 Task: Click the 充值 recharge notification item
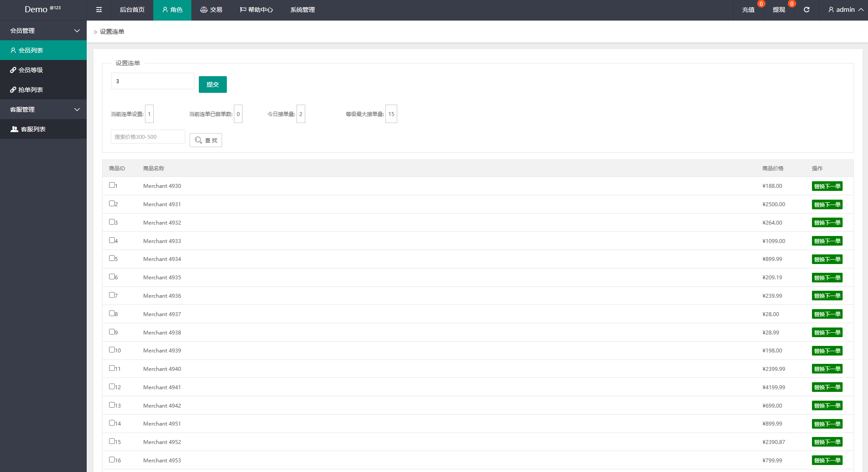[x=748, y=10]
